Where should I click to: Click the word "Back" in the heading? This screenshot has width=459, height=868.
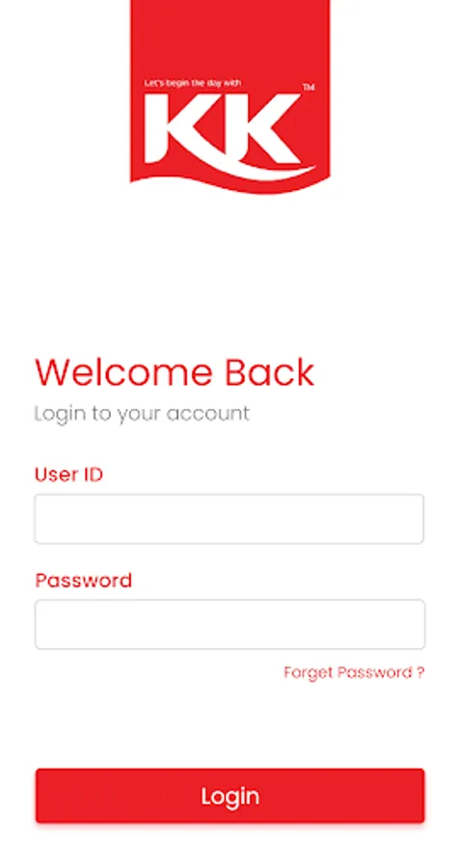point(270,372)
